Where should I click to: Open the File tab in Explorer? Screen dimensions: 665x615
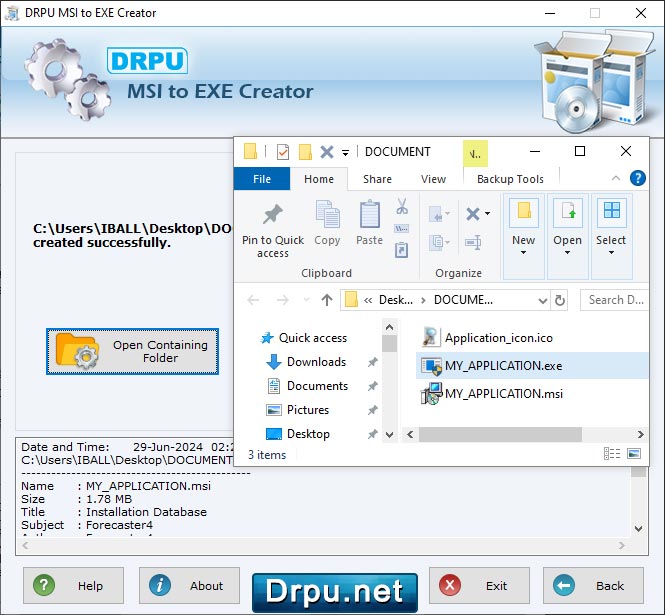(x=262, y=179)
